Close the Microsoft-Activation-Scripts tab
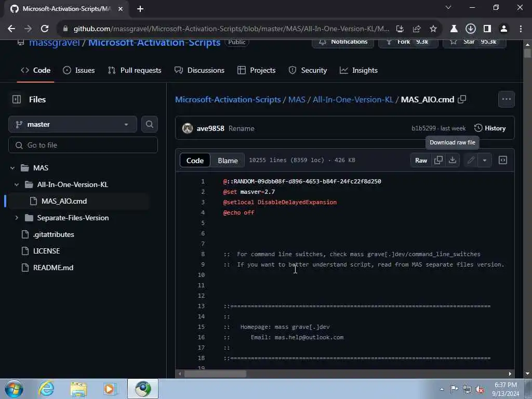Viewport: 532px width, 399px height. (x=120, y=9)
